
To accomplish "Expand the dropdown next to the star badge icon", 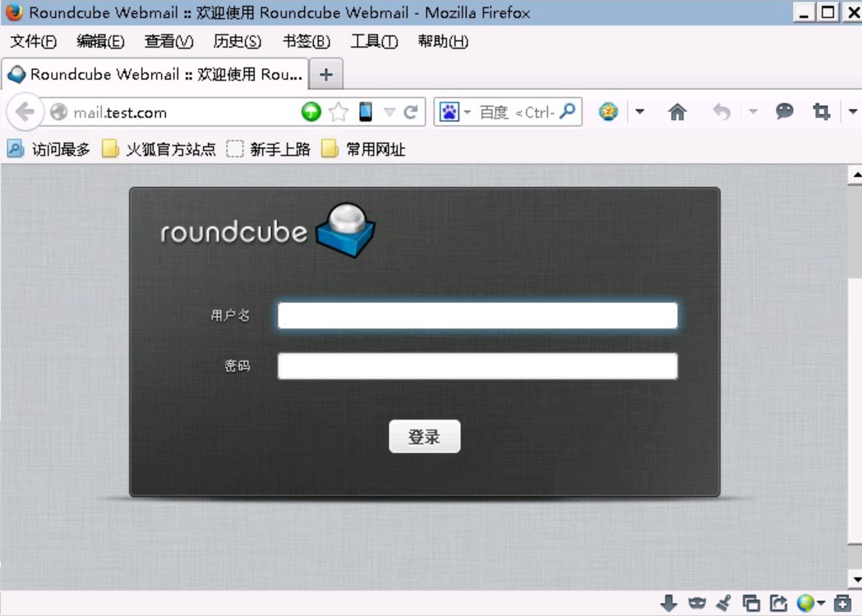I will pyautogui.click(x=639, y=112).
